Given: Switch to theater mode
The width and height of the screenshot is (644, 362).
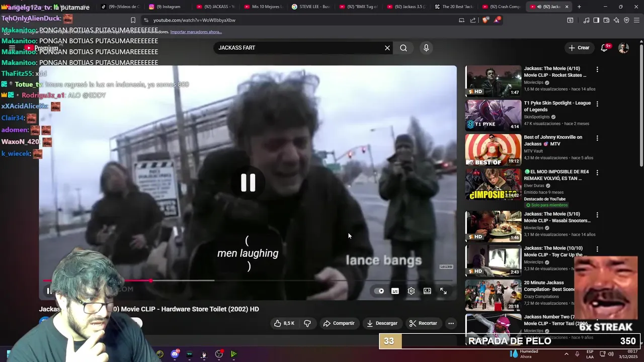Looking at the screenshot, I should tap(427, 291).
